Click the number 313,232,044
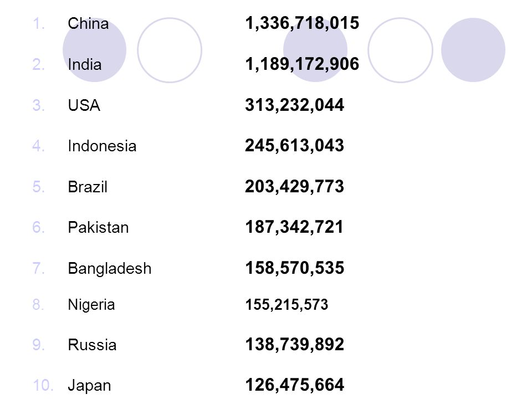532x399 pixels. 294,105
